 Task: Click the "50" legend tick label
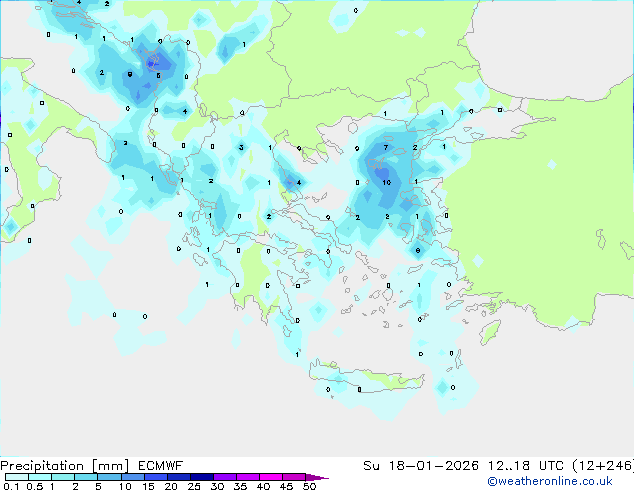[309, 486]
